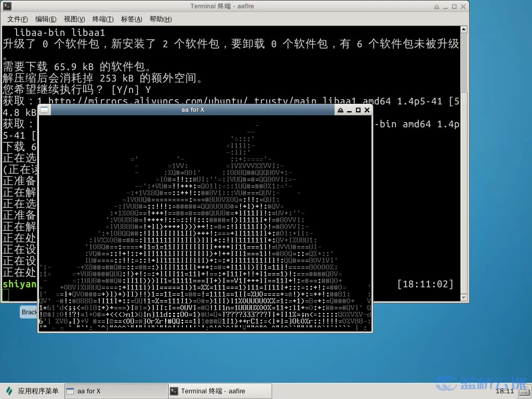Open the 文件(F) menu in Terminal
532x399 pixels.
(17, 19)
